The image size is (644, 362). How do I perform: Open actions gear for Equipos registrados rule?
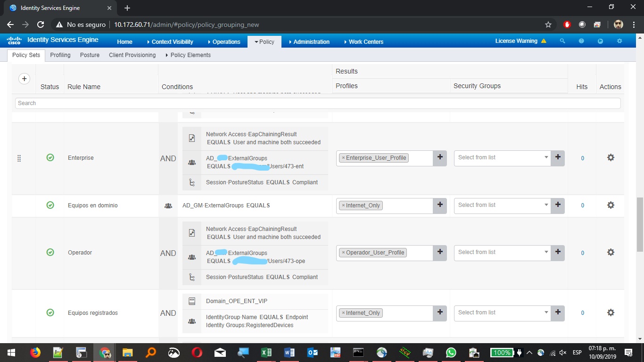click(611, 313)
